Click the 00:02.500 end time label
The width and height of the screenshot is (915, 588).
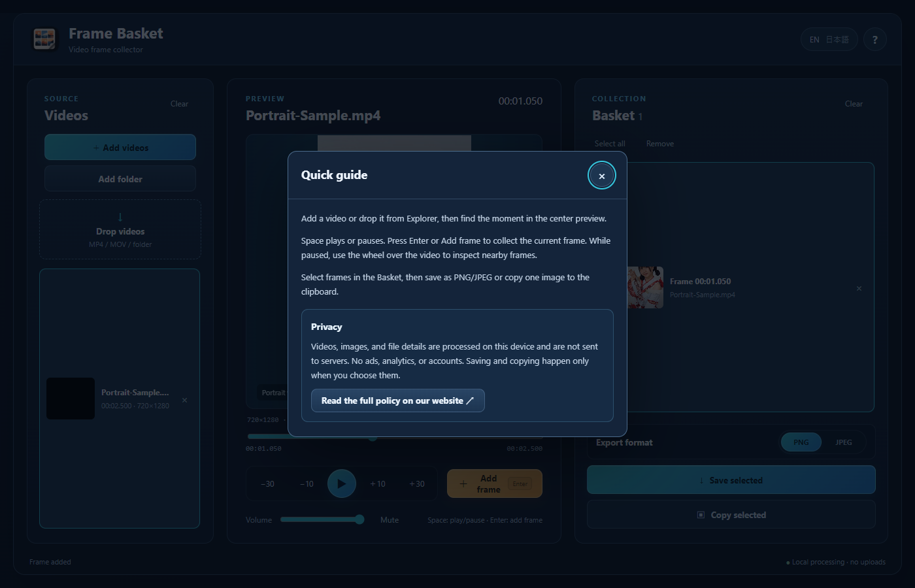click(525, 449)
